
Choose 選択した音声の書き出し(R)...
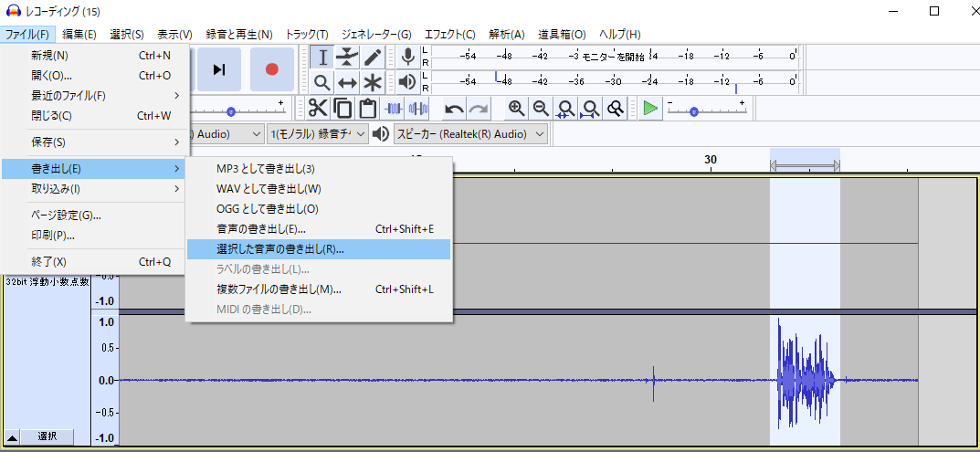[319, 249]
